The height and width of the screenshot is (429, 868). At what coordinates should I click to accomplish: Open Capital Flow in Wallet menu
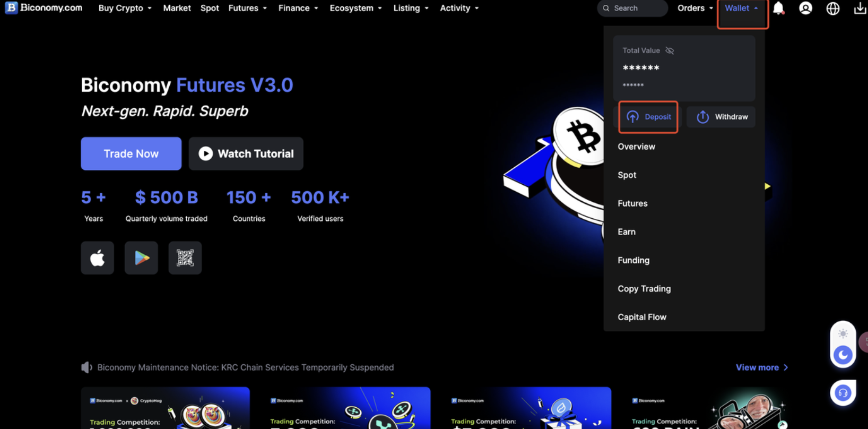[x=642, y=317]
